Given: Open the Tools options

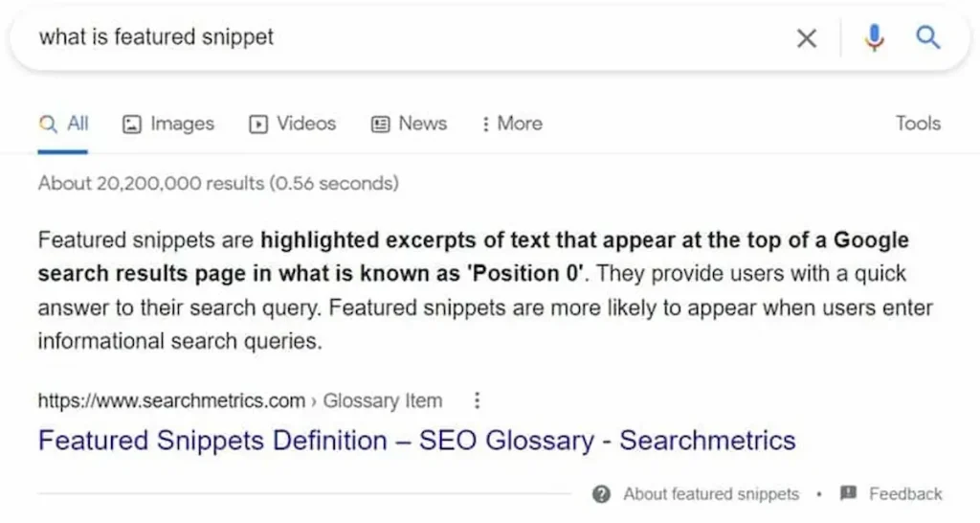Looking at the screenshot, I should 918,124.
